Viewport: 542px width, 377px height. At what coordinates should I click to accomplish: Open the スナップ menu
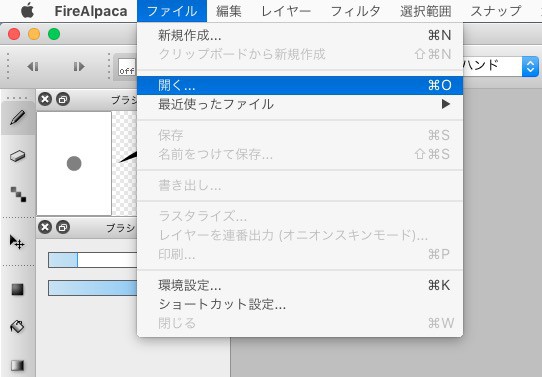coord(496,11)
